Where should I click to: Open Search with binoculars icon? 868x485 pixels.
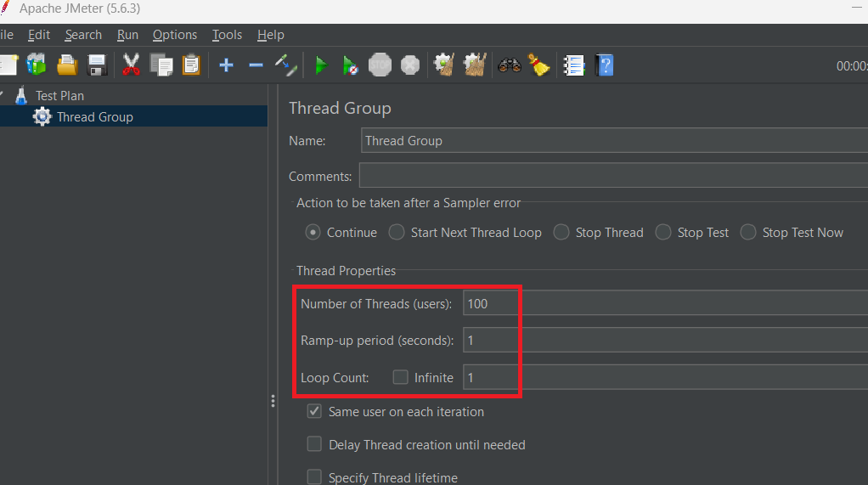click(510, 65)
